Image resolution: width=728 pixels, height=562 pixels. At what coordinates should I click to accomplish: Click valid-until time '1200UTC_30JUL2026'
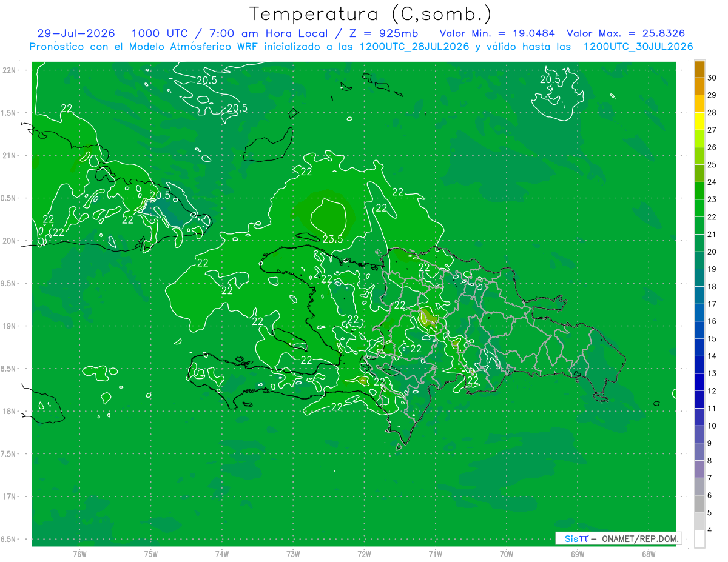tap(638, 47)
